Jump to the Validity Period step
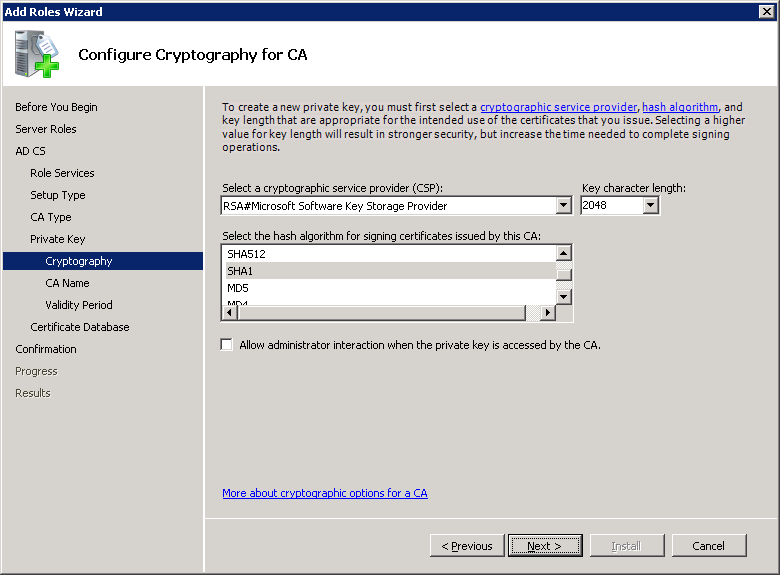Image resolution: width=780 pixels, height=575 pixels. pos(79,305)
